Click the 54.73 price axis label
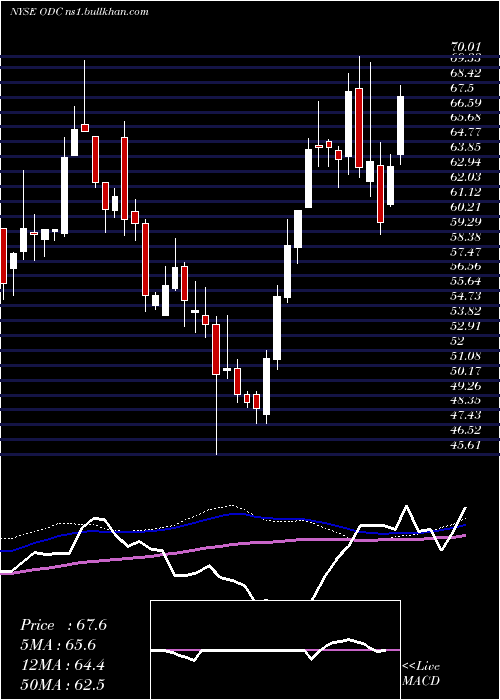The image size is (500, 700). pyautogui.click(x=467, y=296)
